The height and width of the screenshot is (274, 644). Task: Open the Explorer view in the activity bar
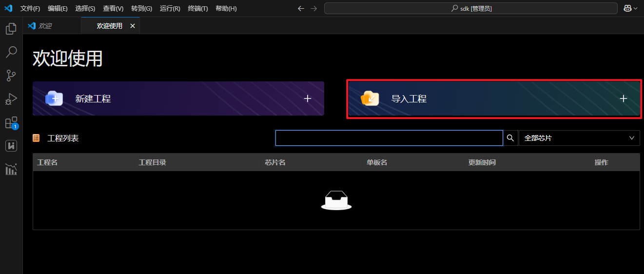click(11, 29)
